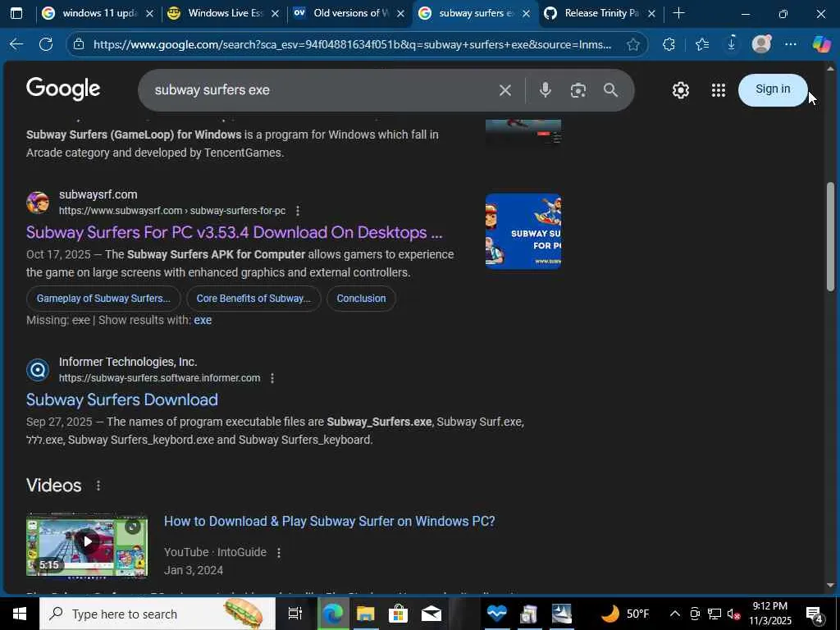This screenshot has width=840, height=630.
Task: Click the Informer Technologies, Inc. site name
Action: pos(128,362)
